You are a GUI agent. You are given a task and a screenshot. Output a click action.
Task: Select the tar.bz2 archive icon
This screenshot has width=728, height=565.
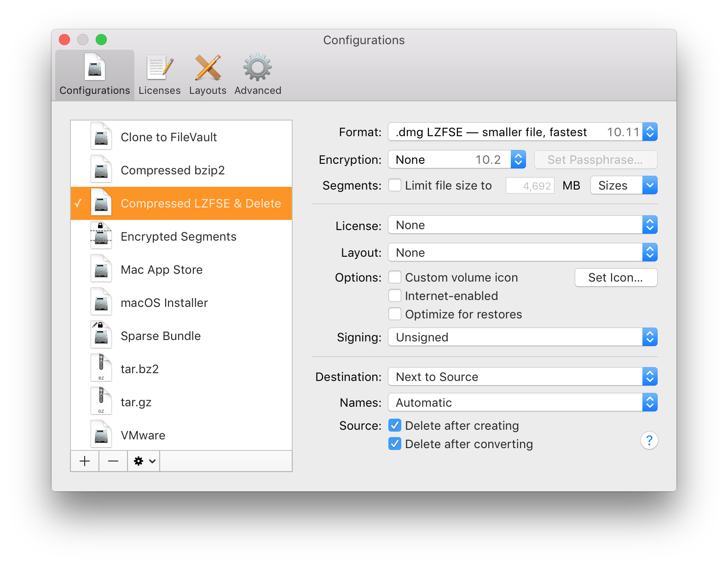[x=101, y=369]
